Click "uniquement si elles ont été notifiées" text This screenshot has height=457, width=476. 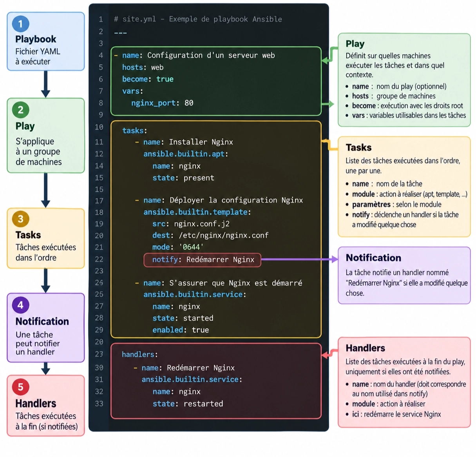(398, 372)
